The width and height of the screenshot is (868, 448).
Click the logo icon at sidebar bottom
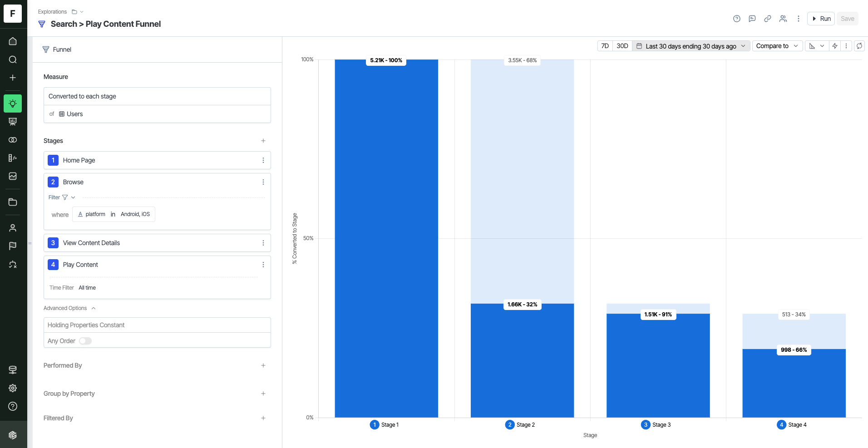click(13, 435)
